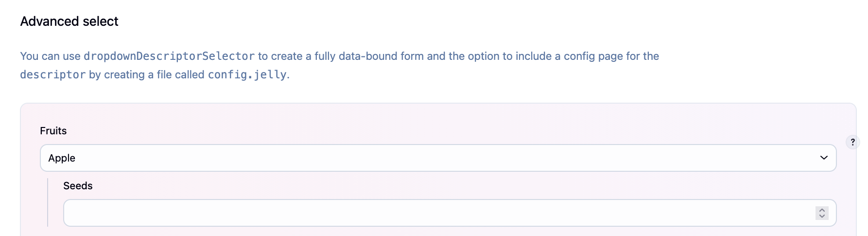
Task: Click the phrase "by creating a file called"
Action: [146, 75]
